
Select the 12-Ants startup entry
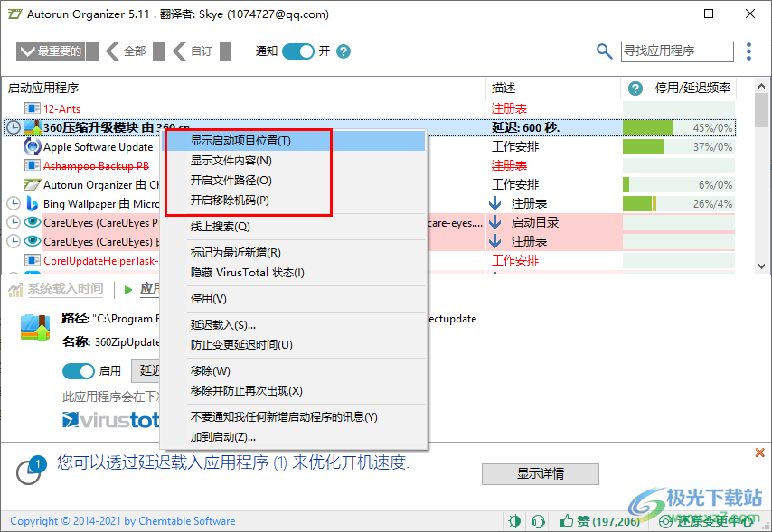point(62,108)
